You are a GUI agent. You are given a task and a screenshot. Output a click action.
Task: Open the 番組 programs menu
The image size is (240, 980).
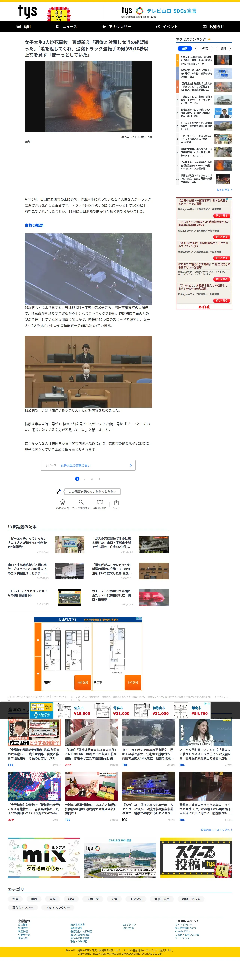click(24, 27)
